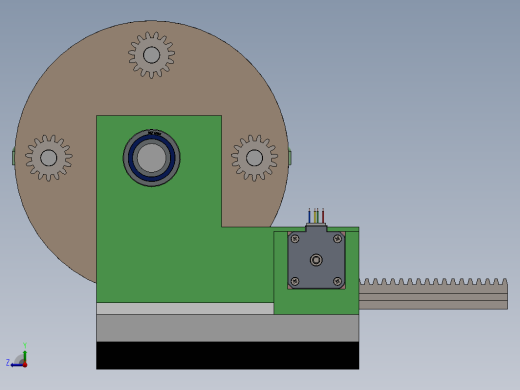This screenshot has height=390, width=520.
Task: Select the left pinion gear on the disc
Action: tap(49, 158)
